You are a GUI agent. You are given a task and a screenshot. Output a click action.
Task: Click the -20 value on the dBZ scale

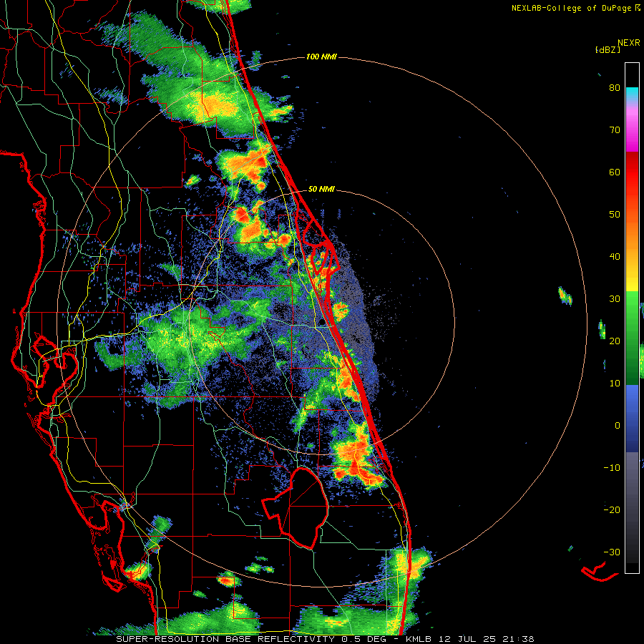click(x=612, y=509)
